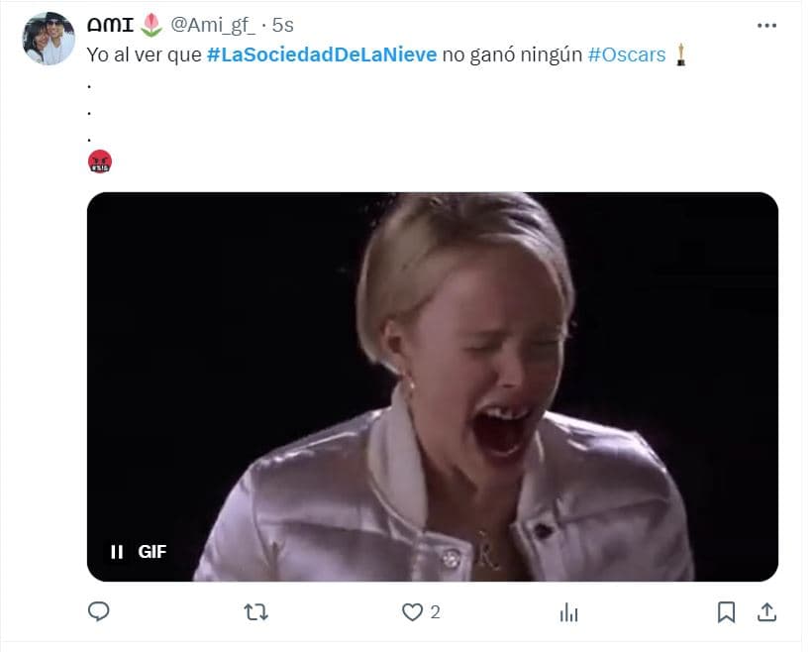Screen dimensions: 812x652
Task: Go to the @Ami_gf_ handle profile
Action: (x=213, y=25)
